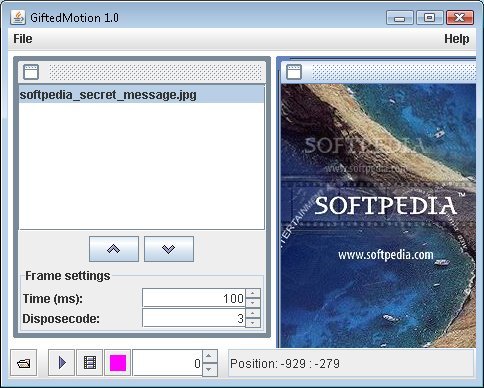Click the bottom toolbar number field
484x388 pixels.
pyautogui.click(x=167, y=363)
